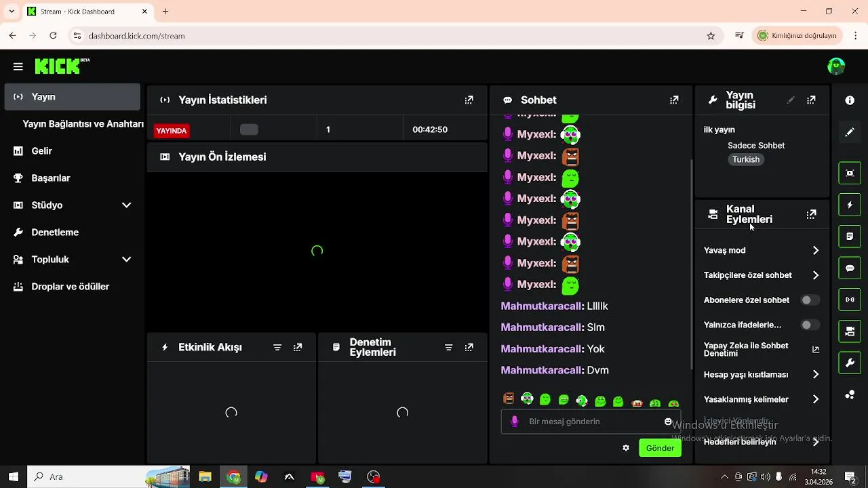
Task: Open Yayın Bağlantısı ve Anahtarı page
Action: tap(83, 124)
